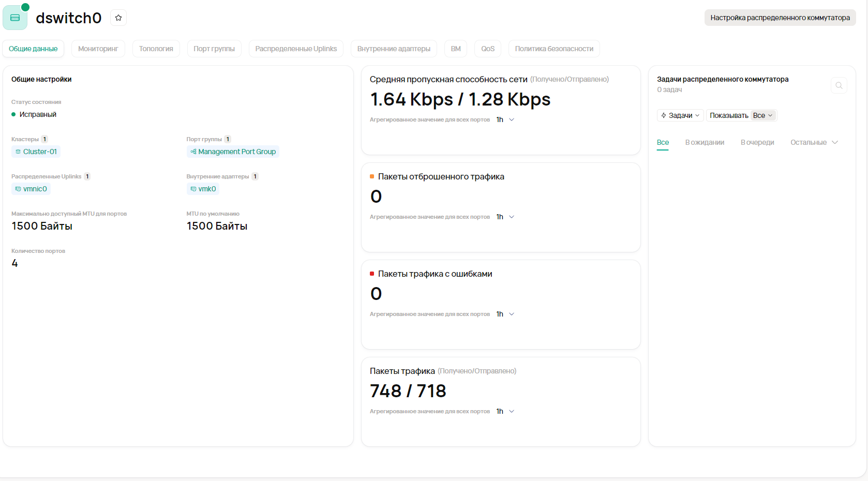Change the 1h period for dropped packets

point(505,217)
